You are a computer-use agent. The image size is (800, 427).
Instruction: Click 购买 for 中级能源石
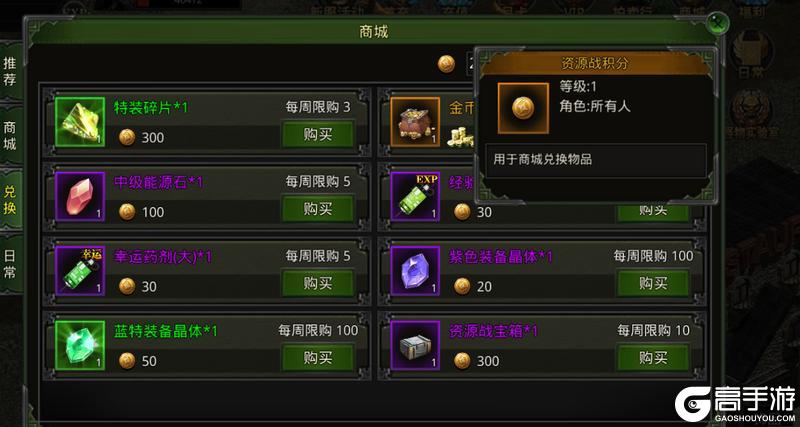[318, 209]
